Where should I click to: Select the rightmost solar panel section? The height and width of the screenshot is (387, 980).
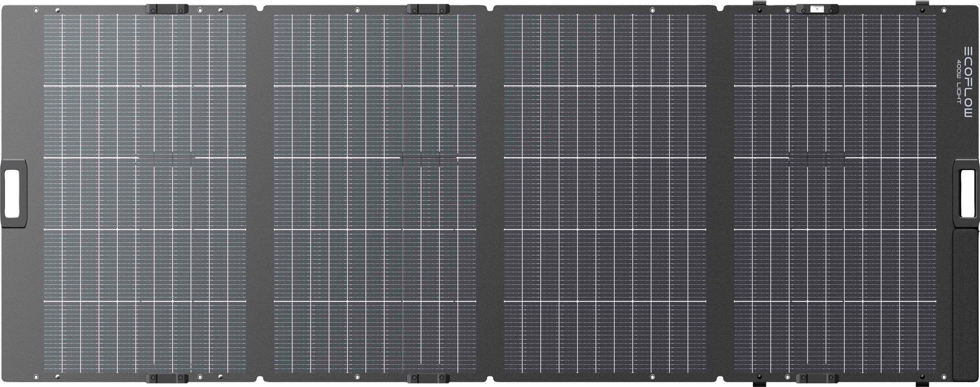click(835, 193)
